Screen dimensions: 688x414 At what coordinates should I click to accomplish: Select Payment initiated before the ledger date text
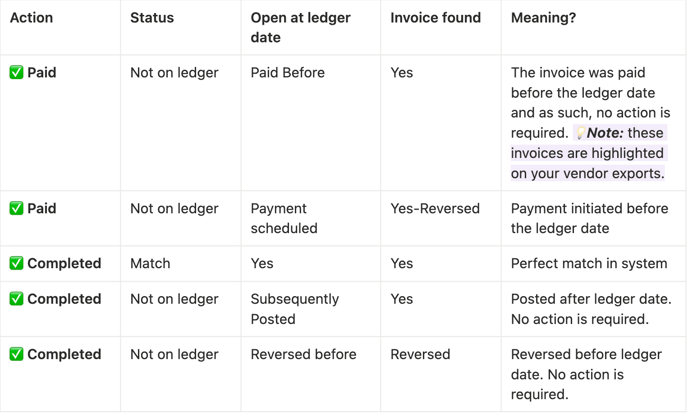pos(589,218)
